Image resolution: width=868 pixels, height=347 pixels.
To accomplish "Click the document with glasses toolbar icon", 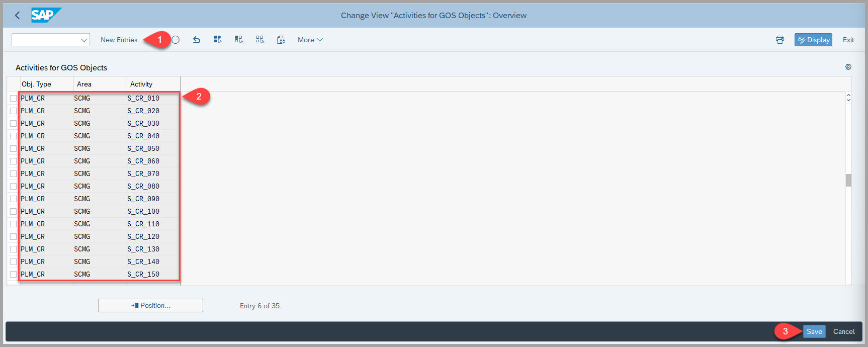I will pos(281,40).
